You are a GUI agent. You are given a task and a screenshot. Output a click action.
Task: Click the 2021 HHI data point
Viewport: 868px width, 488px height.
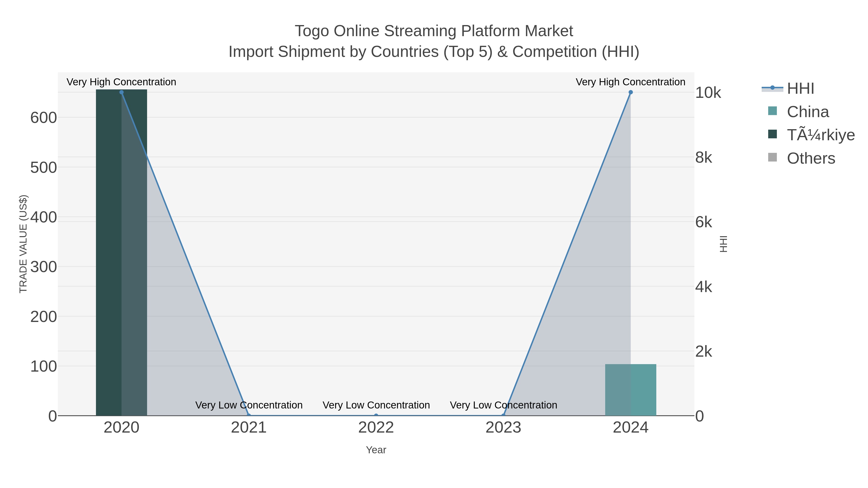[249, 415]
